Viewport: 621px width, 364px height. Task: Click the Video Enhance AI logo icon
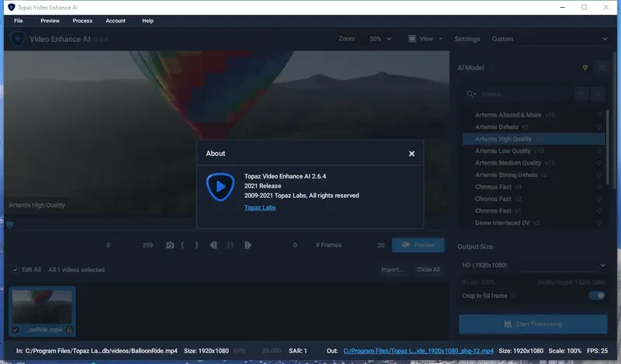tap(17, 39)
